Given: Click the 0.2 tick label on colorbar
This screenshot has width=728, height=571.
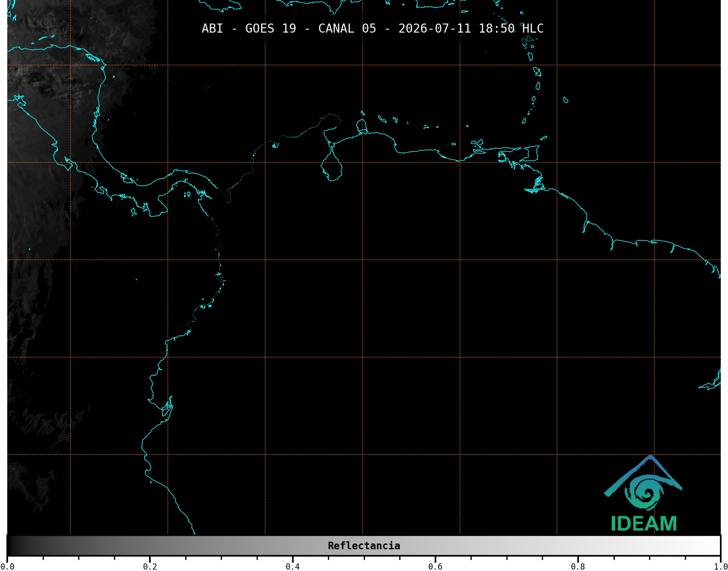Looking at the screenshot, I should tap(150, 567).
